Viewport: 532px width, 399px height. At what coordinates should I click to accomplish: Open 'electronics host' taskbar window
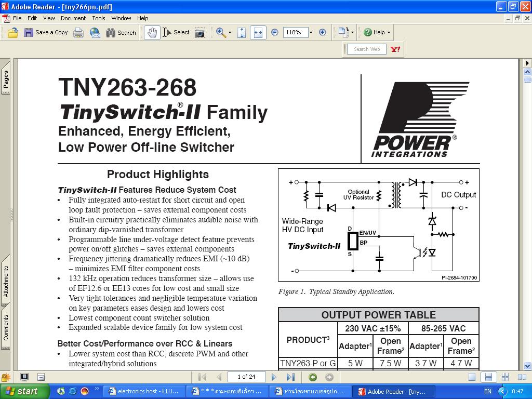pos(144,391)
